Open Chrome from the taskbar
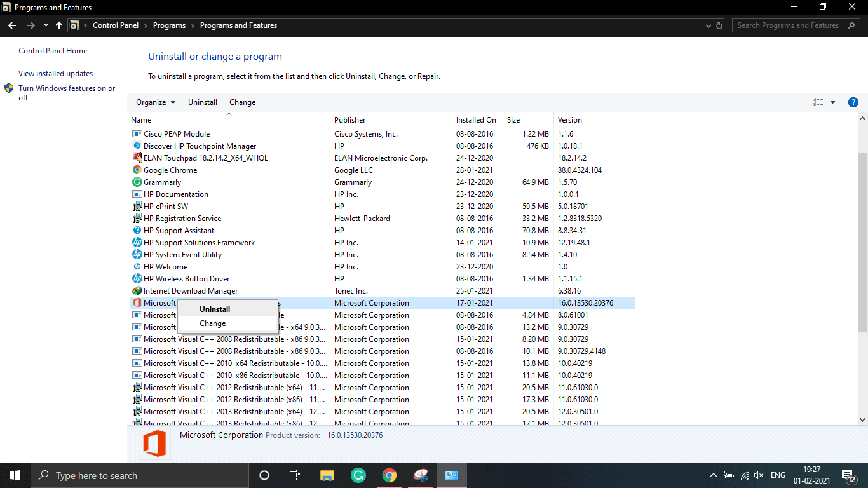The width and height of the screenshot is (868, 488). tap(390, 475)
